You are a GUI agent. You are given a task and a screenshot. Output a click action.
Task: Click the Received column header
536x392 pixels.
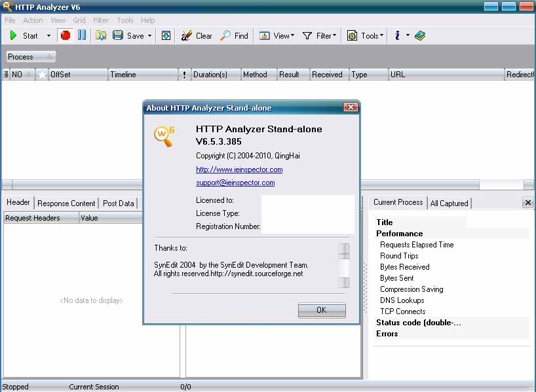coord(329,75)
